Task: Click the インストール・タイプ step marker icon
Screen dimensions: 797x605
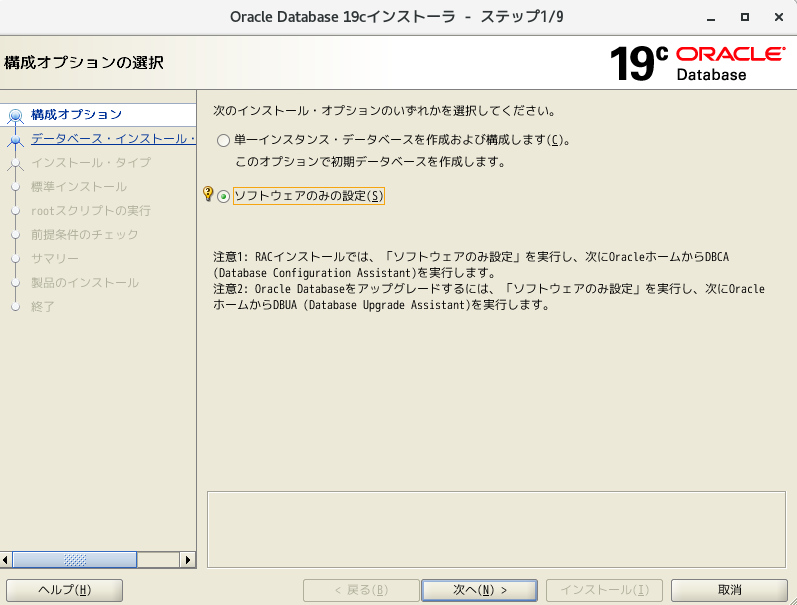Action: (16, 164)
